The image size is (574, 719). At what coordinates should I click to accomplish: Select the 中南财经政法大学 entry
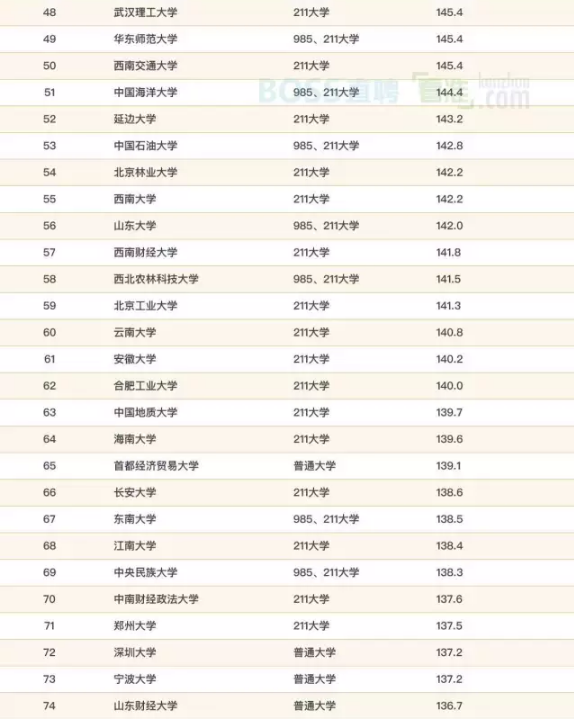coord(156,599)
